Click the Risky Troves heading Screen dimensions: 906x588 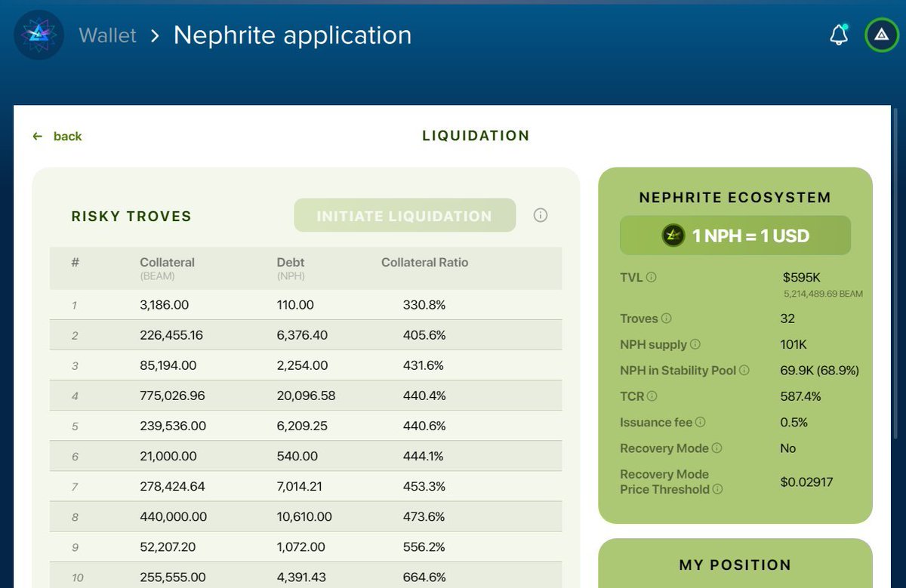[131, 217]
